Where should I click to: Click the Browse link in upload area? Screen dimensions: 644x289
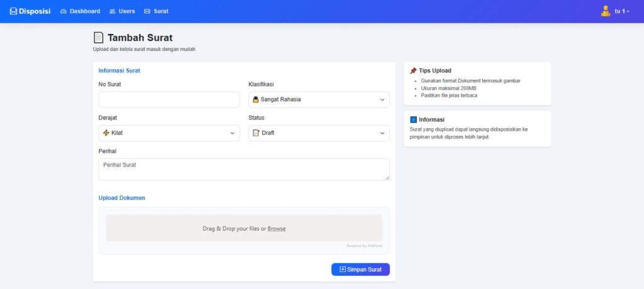click(277, 229)
